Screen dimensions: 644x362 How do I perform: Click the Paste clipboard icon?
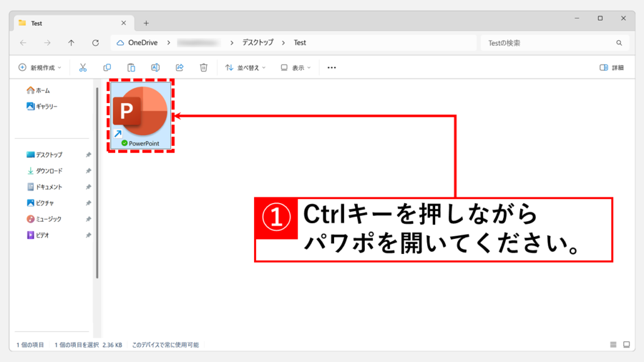pyautogui.click(x=131, y=67)
